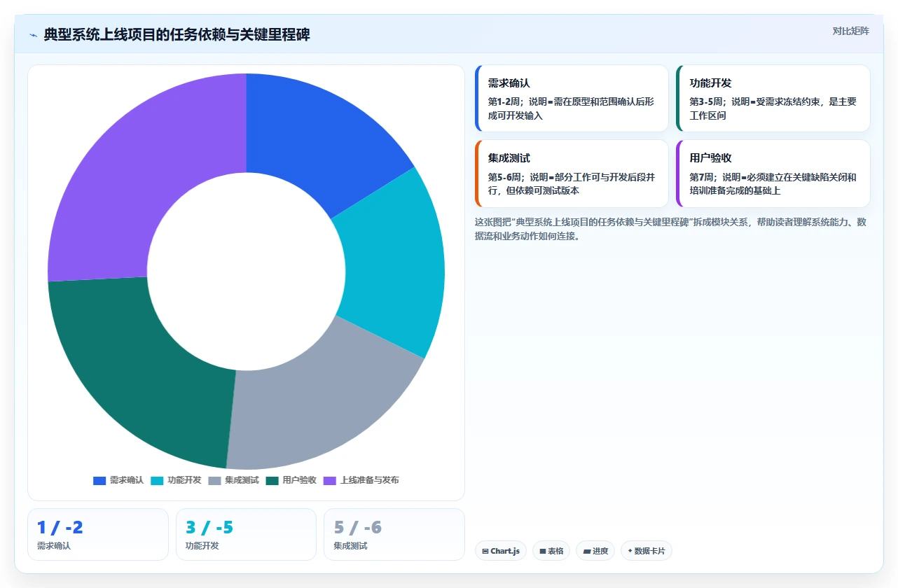898x588 pixels.
Task: Toggle 用户验收 legend entry
Action: tap(291, 480)
